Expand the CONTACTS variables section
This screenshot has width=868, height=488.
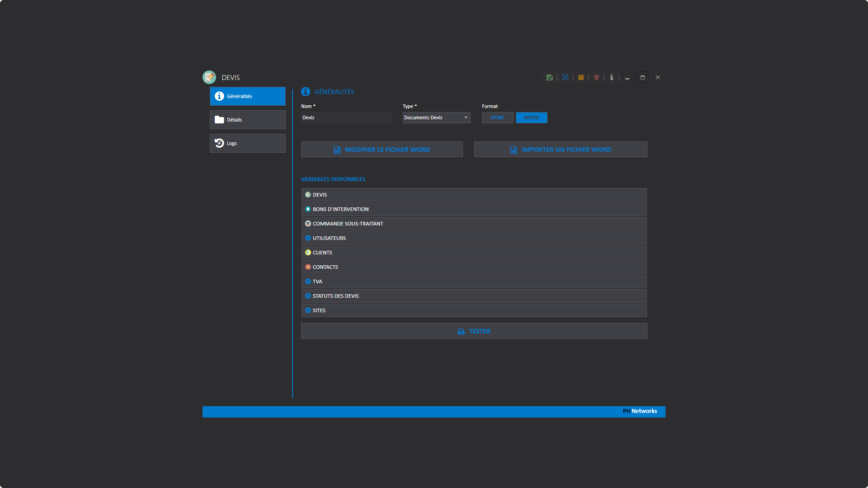point(474,267)
